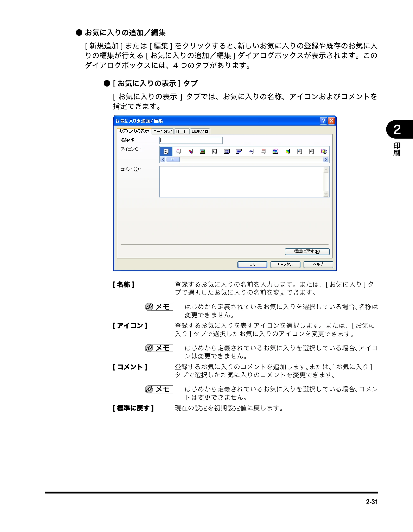Choose the document icon with red dotted header

click(x=263, y=152)
